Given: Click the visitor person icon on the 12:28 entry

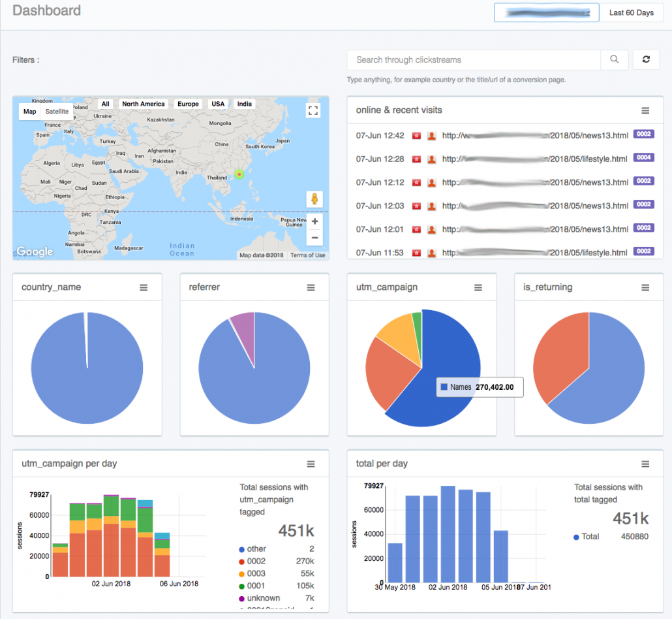Looking at the screenshot, I should (431, 158).
